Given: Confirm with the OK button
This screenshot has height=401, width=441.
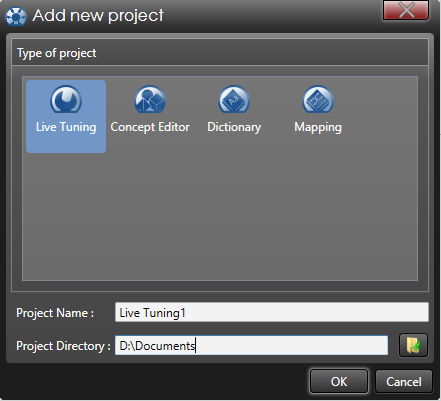Looking at the screenshot, I should (339, 381).
